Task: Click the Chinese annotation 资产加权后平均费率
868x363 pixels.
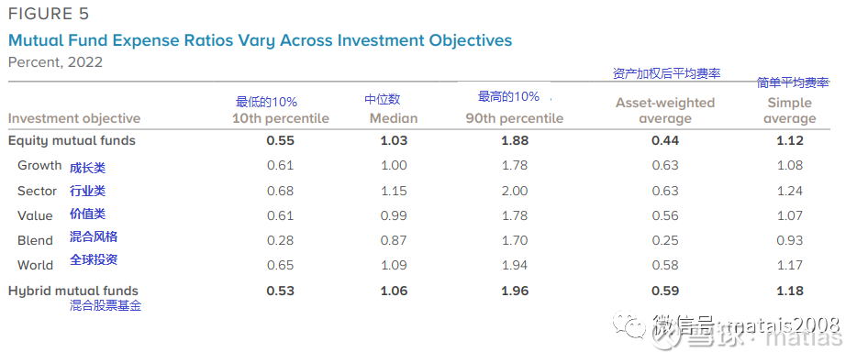Action: coord(666,73)
